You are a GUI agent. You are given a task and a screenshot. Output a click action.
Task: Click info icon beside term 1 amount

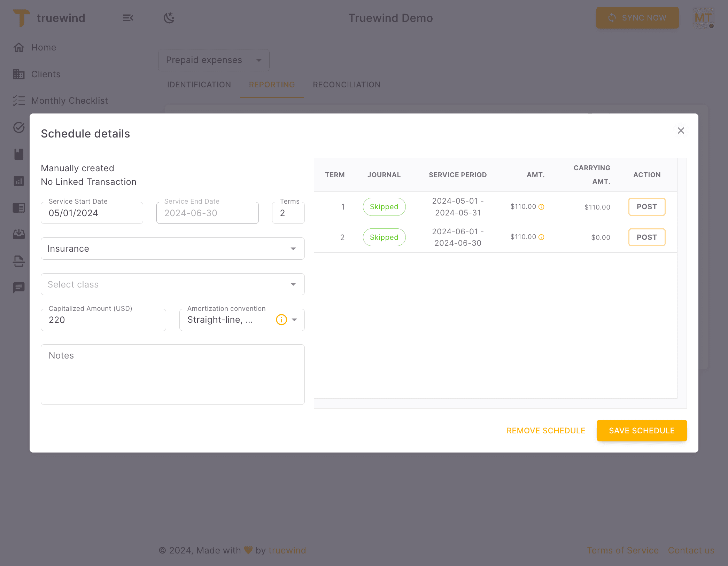541,207
